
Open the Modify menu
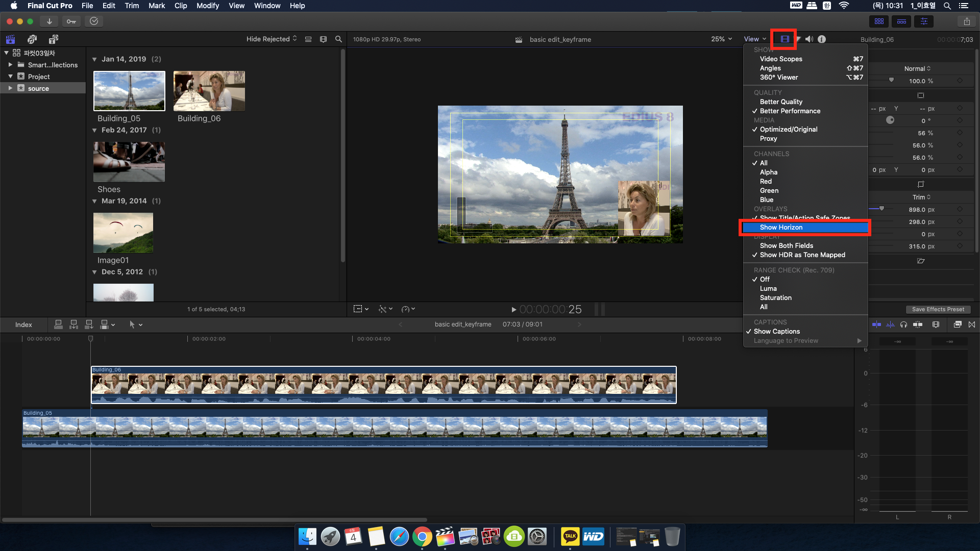click(207, 6)
